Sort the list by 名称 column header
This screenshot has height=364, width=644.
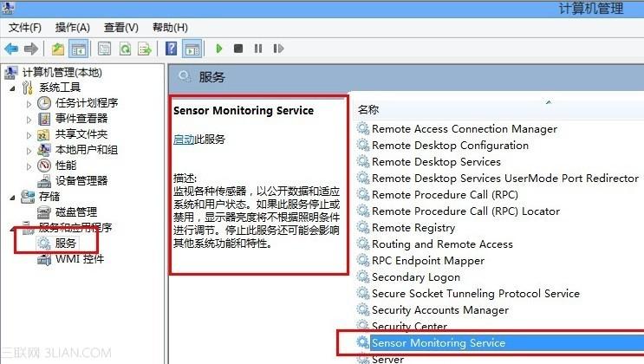click(x=497, y=110)
